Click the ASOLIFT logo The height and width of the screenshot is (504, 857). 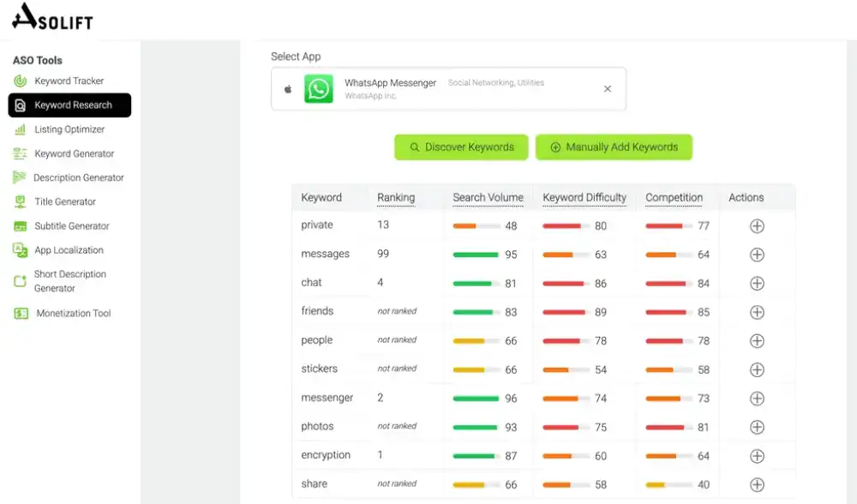[x=53, y=16]
